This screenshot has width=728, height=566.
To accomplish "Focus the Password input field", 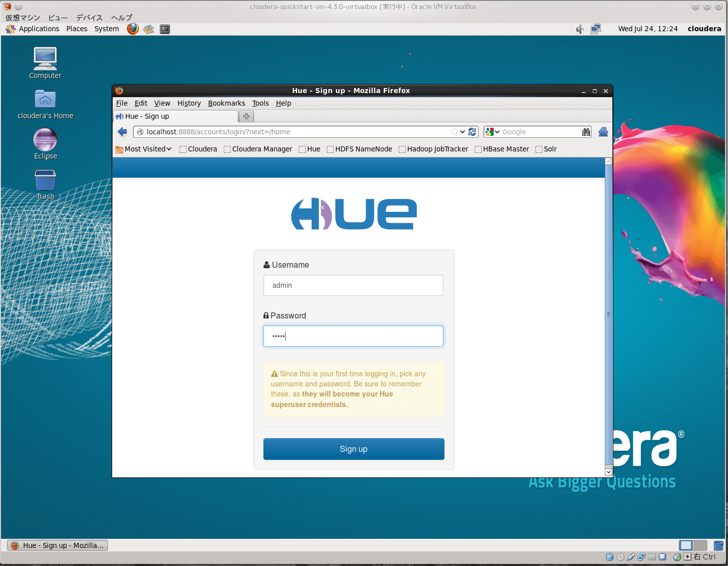I will tap(353, 336).
